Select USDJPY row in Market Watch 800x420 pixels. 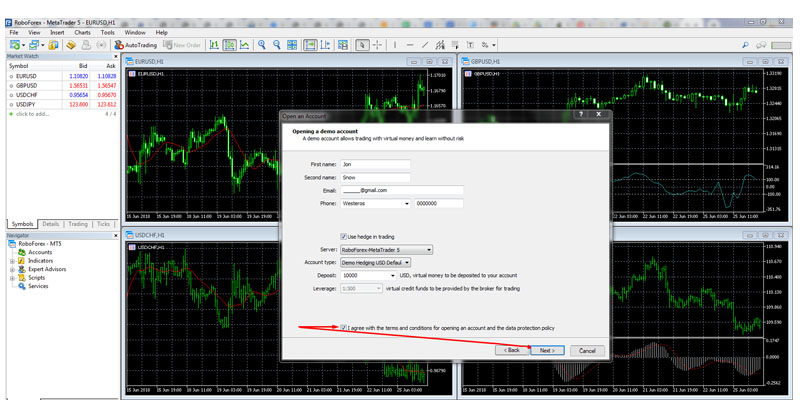click(62, 105)
